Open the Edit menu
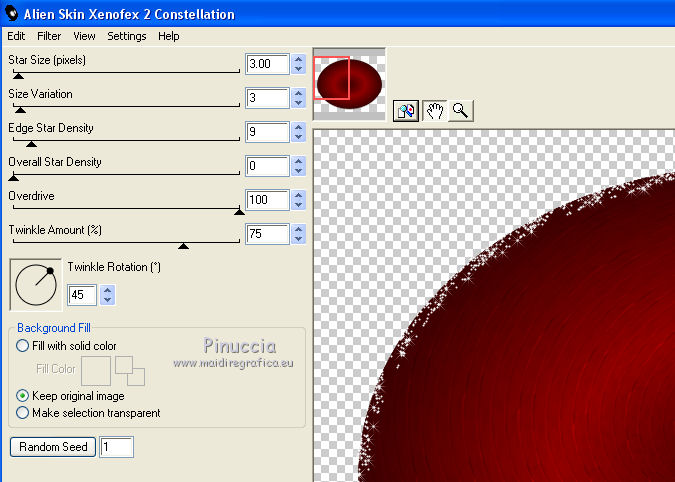 tap(16, 36)
